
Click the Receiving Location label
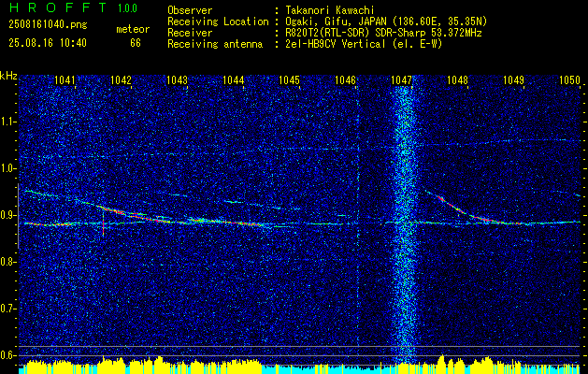[x=218, y=22]
